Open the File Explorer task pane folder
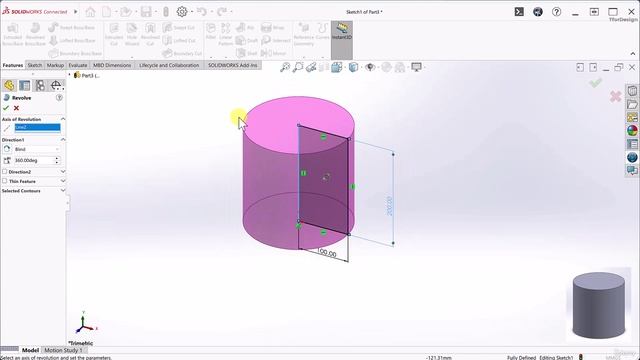This screenshot has height=360, width=640. coord(632,104)
